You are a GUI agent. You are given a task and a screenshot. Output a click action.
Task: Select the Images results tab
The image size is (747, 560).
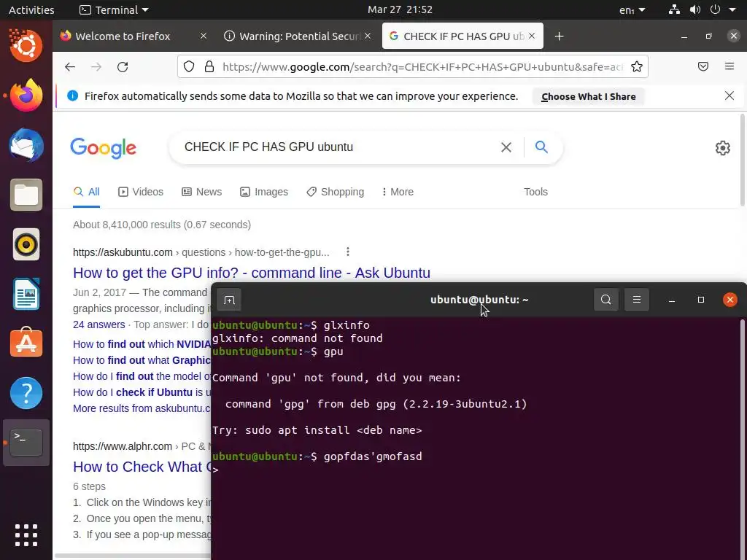click(264, 192)
